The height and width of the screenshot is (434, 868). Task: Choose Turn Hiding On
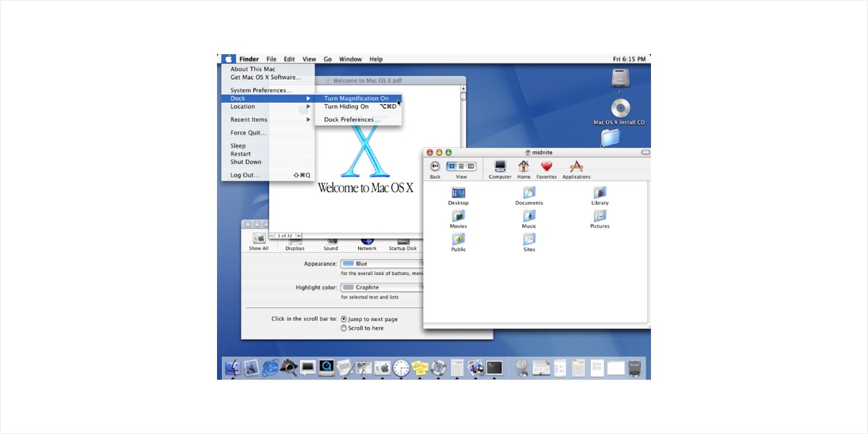coord(358,106)
